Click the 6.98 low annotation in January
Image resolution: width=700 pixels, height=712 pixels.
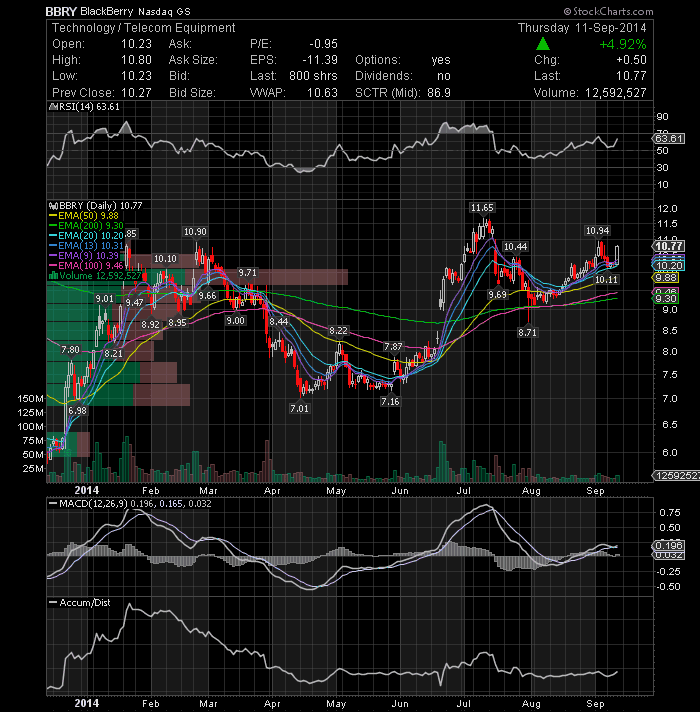pyautogui.click(x=77, y=410)
